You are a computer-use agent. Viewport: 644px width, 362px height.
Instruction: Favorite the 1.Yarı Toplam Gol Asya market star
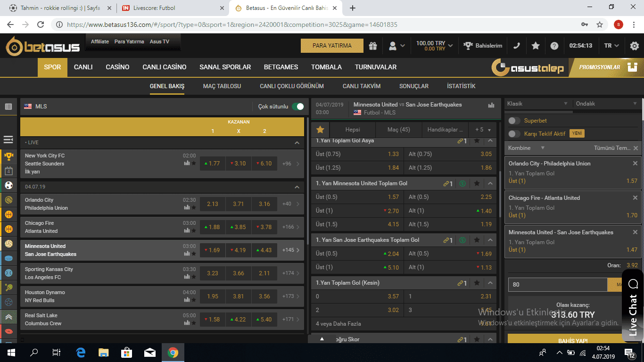477,140
